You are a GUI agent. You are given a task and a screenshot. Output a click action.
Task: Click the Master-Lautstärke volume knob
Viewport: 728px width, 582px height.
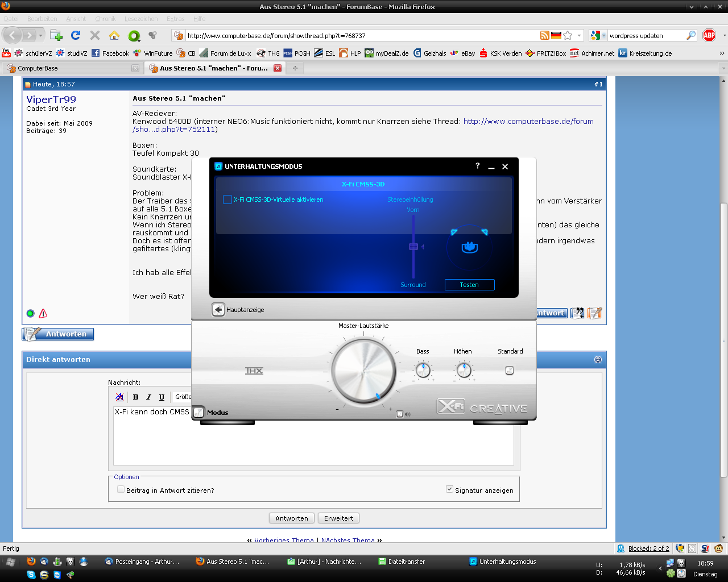363,370
